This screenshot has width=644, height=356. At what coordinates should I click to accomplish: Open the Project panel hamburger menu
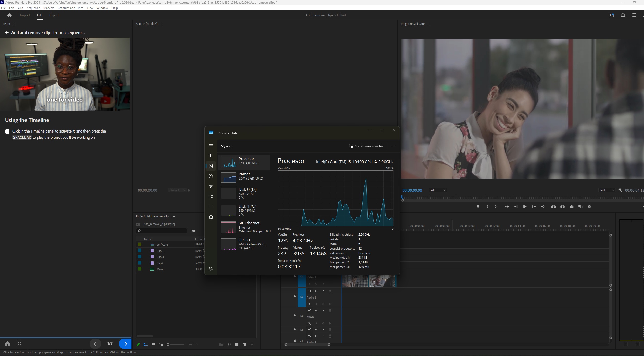[174, 217]
